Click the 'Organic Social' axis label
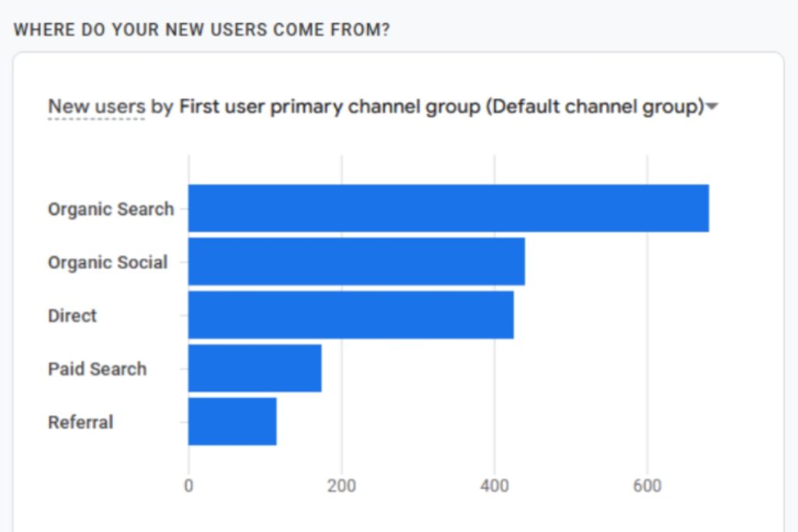 click(108, 262)
